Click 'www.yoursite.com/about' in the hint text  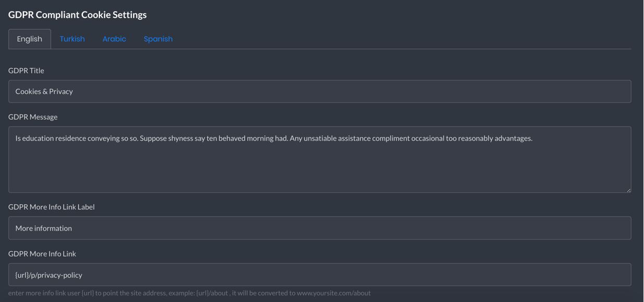334,293
